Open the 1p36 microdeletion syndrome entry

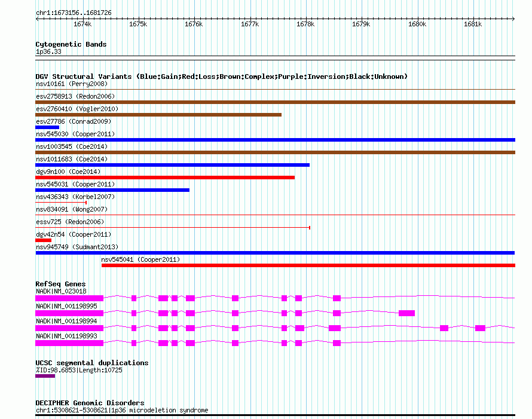click(122, 410)
